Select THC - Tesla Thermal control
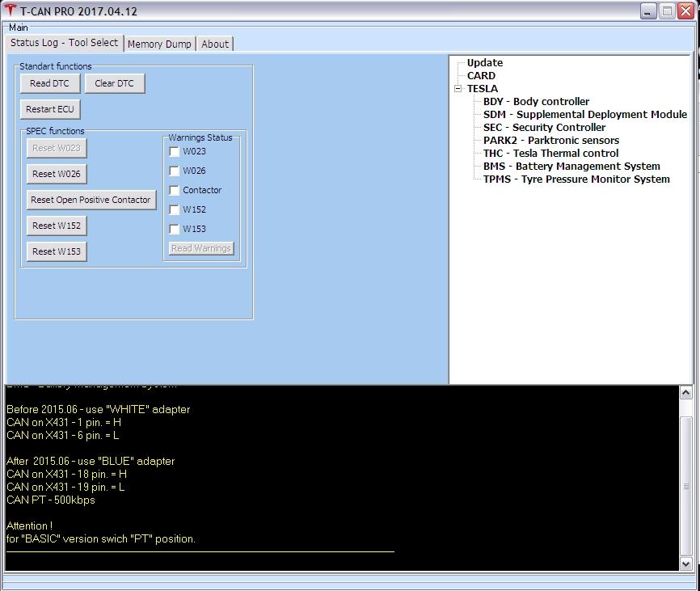The height and width of the screenshot is (591, 700). [551, 154]
